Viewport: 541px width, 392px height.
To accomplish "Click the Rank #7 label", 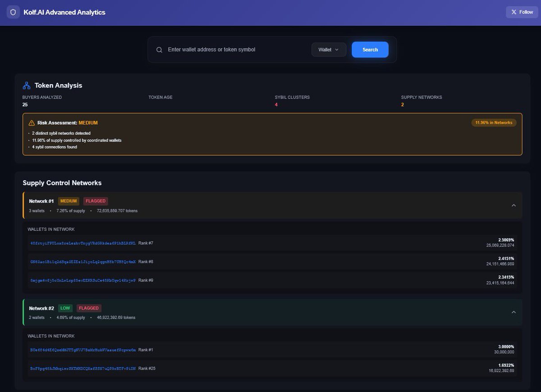I will [146, 243].
